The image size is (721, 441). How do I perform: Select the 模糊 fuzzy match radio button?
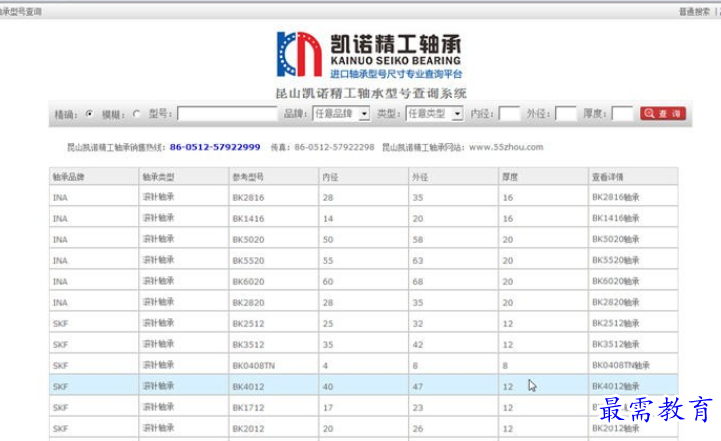point(136,114)
